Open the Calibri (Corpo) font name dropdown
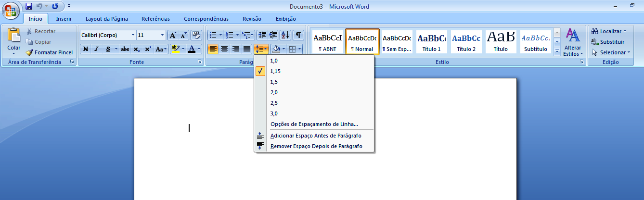Screen dimensions: 644x200 pyautogui.click(x=133, y=35)
